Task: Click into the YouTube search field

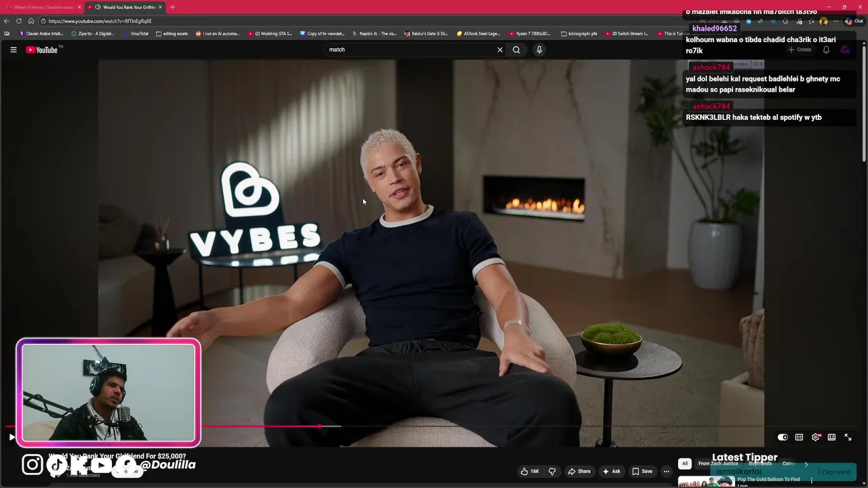Action: coord(410,49)
